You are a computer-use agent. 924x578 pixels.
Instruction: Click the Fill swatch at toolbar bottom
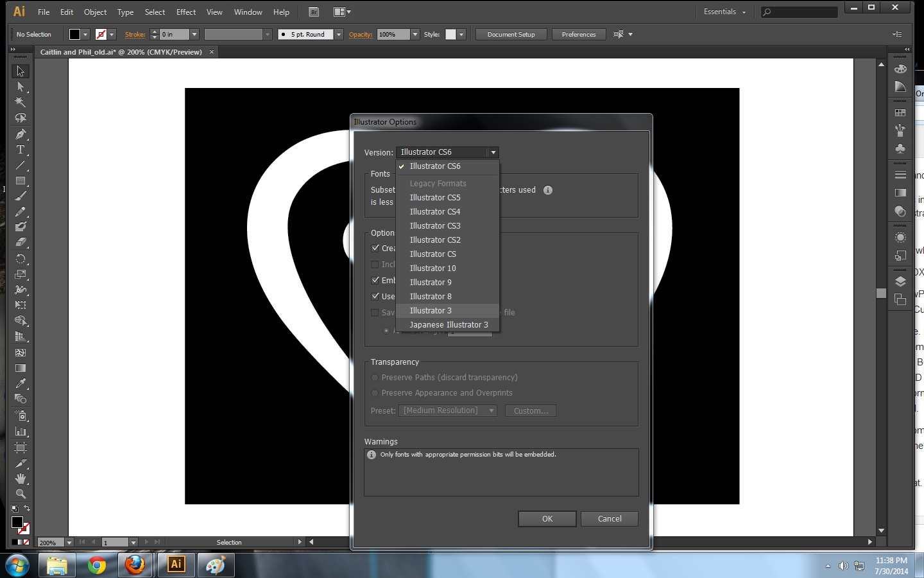point(17,522)
